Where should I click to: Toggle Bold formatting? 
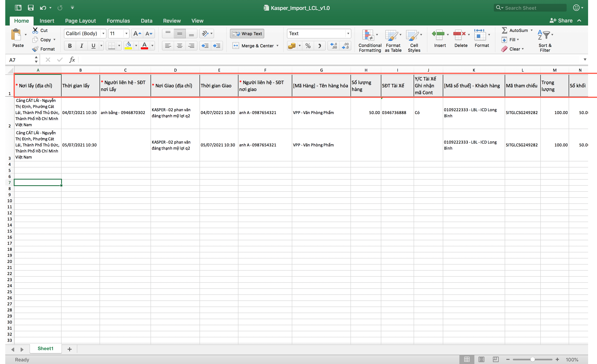point(70,46)
